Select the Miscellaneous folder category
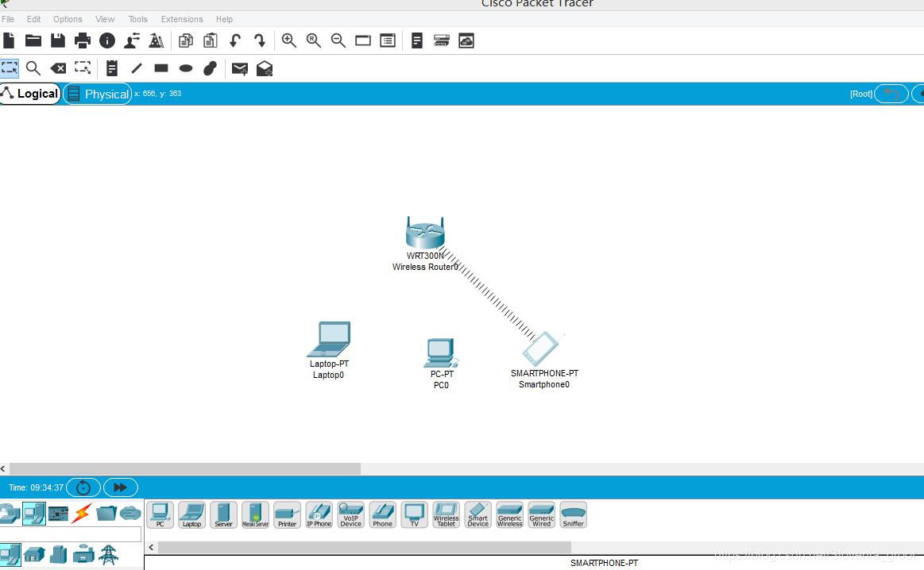 [x=106, y=514]
